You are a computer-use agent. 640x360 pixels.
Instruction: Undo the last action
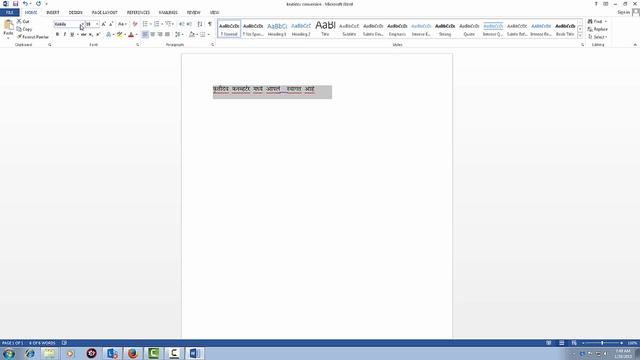pos(25,4)
